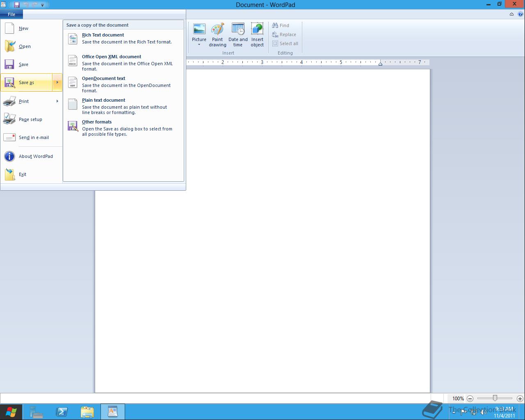Click the File tab
This screenshot has height=420, width=525.
click(x=11, y=14)
